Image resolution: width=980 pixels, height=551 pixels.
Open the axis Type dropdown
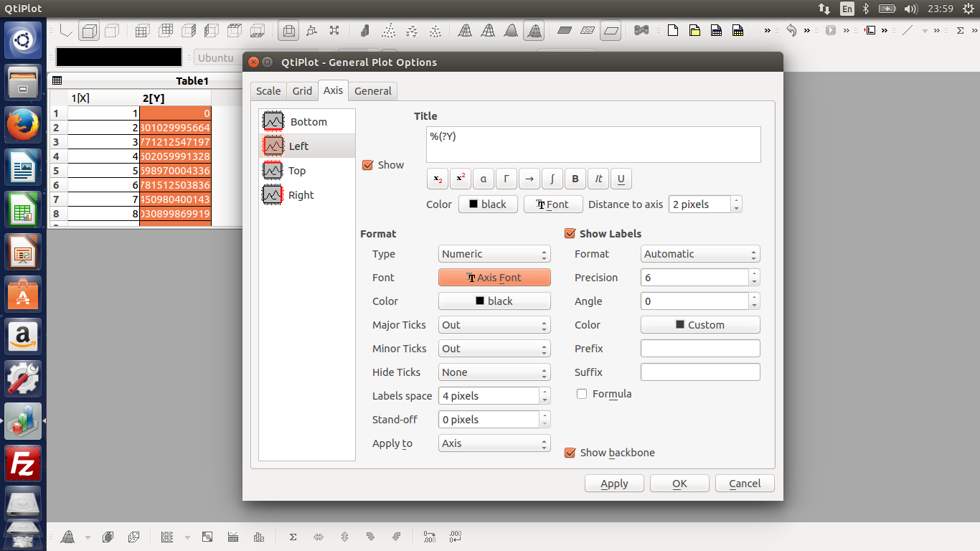coord(494,254)
